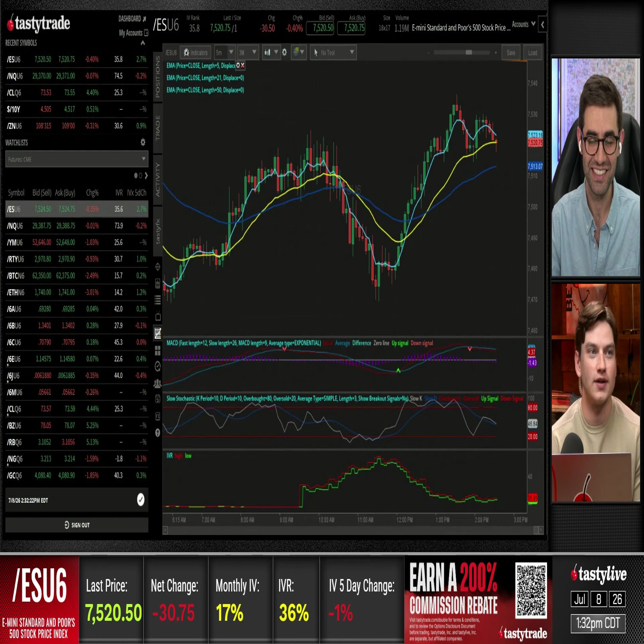
Task: Select the active chart grid sidebar icon
Action: click(158, 333)
